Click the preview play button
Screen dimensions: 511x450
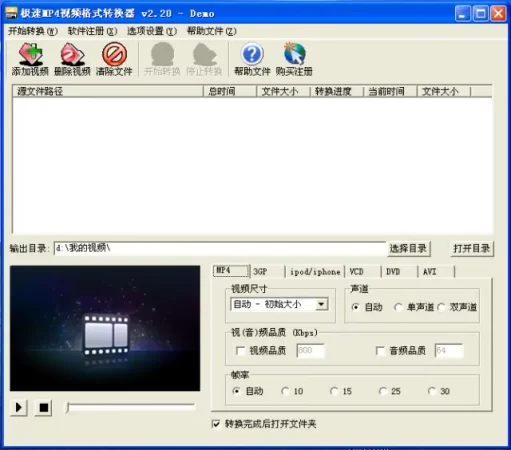click(x=19, y=407)
